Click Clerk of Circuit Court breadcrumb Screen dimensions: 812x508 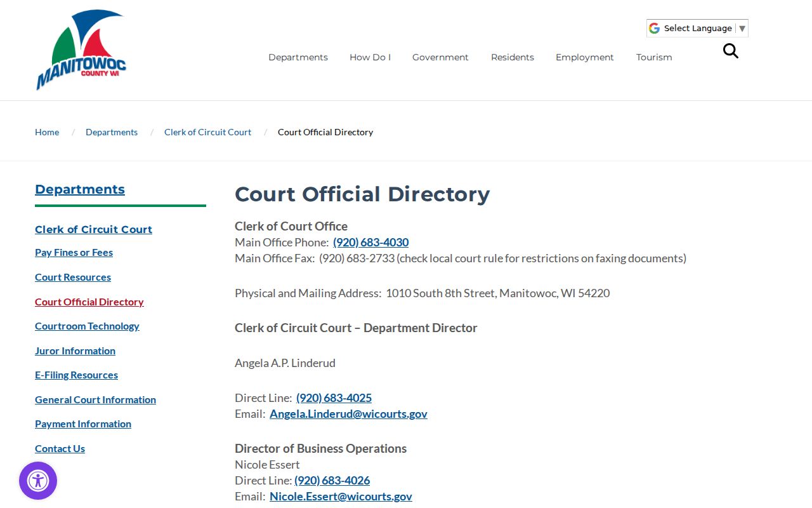click(207, 132)
